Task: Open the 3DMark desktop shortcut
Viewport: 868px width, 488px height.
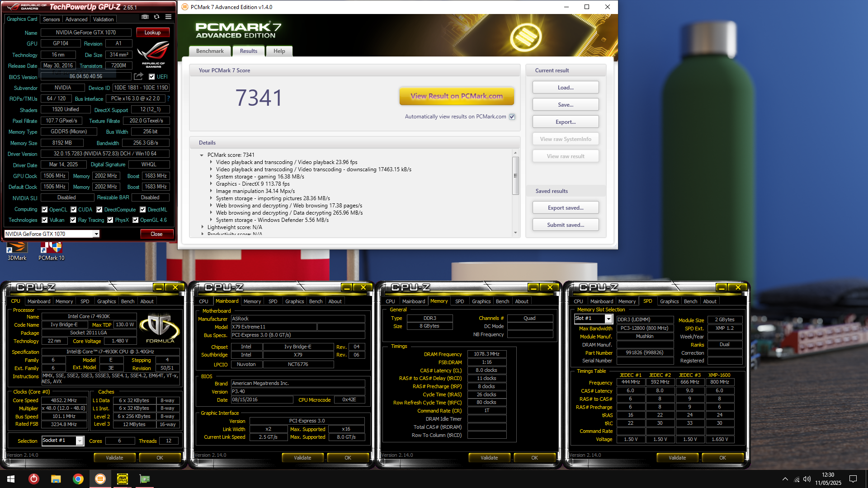Action: [17, 251]
